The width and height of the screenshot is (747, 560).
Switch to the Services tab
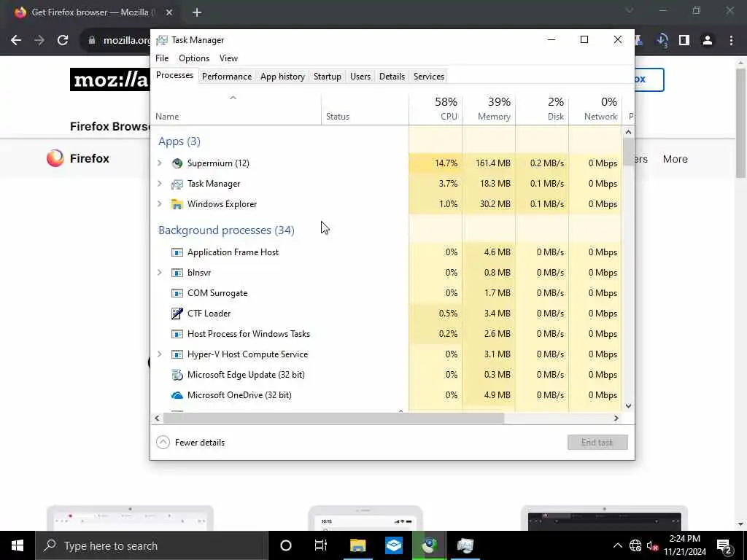click(x=429, y=77)
